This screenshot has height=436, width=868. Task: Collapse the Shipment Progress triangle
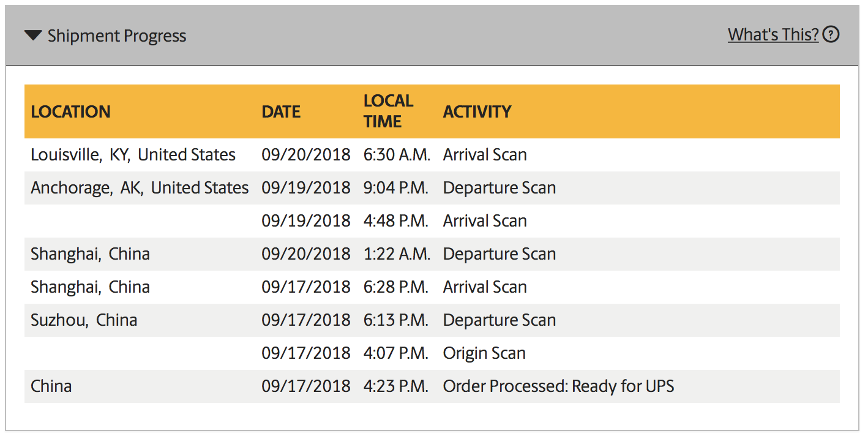pyautogui.click(x=33, y=36)
